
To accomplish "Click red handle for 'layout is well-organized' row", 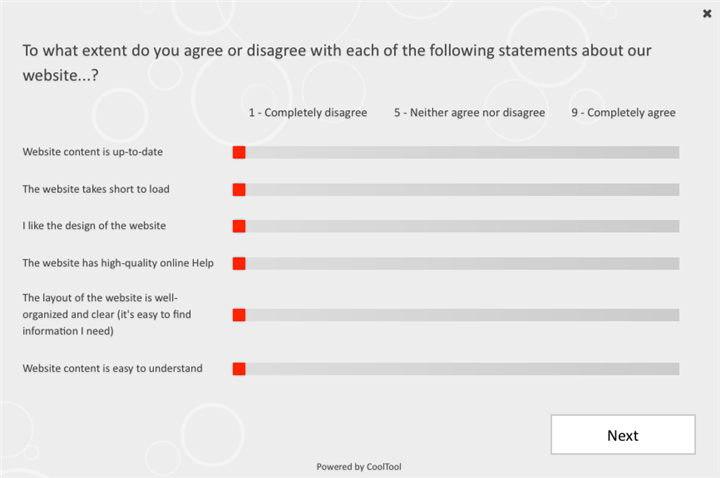I will click(x=239, y=315).
